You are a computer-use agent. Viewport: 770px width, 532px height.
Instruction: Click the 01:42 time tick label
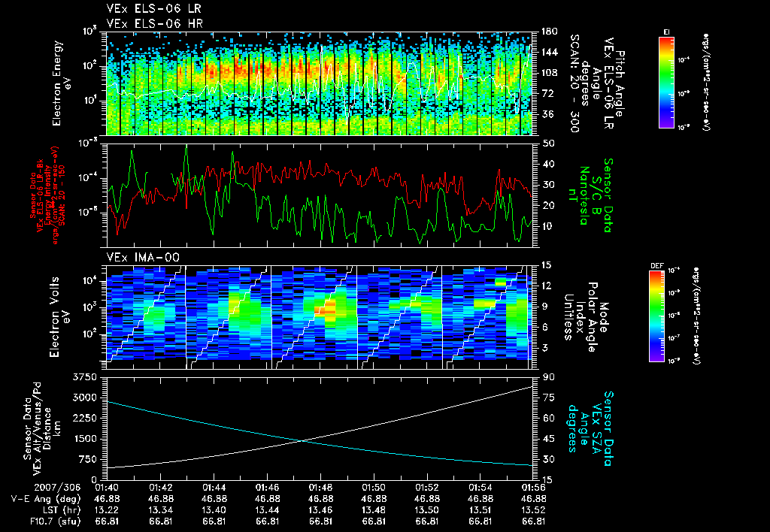(161, 488)
